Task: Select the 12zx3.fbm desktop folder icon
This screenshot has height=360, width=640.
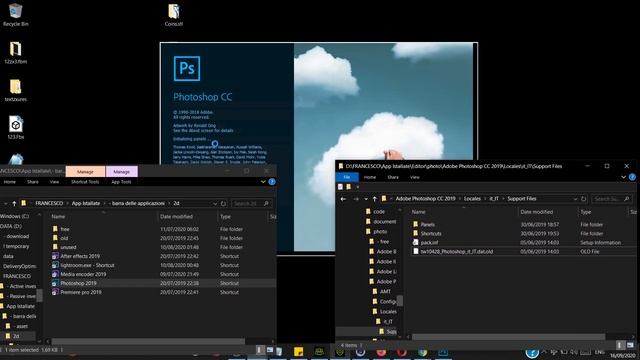Action: click(16, 52)
